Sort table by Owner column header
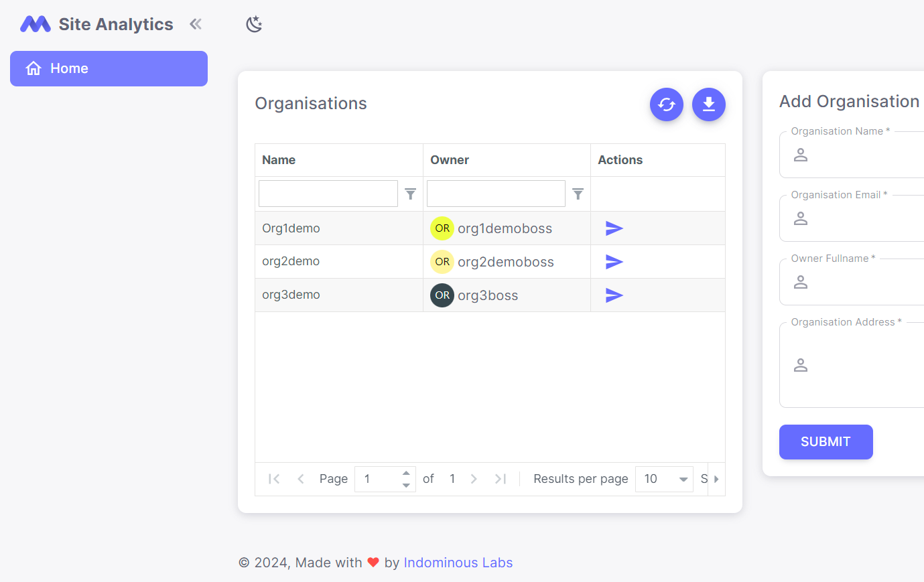 point(450,160)
